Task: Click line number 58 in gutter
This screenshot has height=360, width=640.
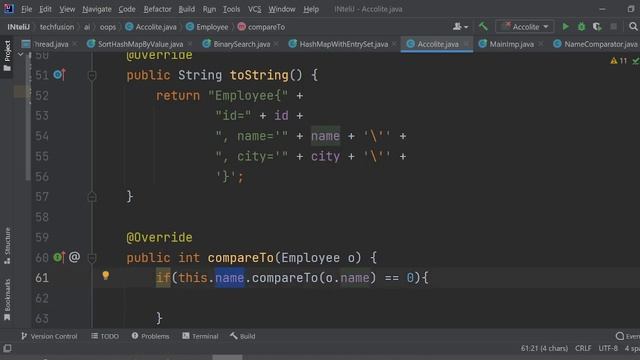Action: (x=42, y=217)
